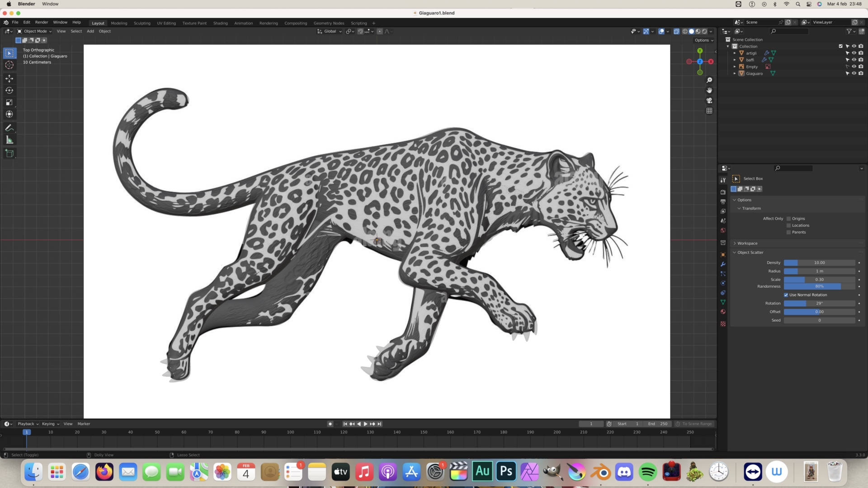Open the Physics properties tab
The image size is (868, 488).
point(723,283)
